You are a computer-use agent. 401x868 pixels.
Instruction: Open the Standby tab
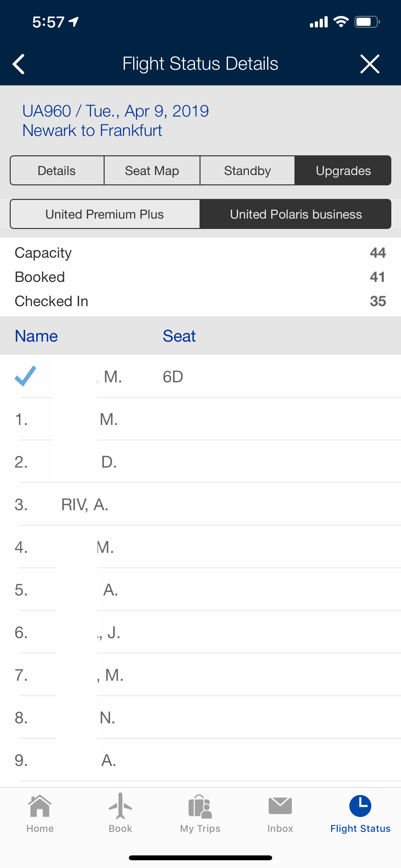(247, 170)
